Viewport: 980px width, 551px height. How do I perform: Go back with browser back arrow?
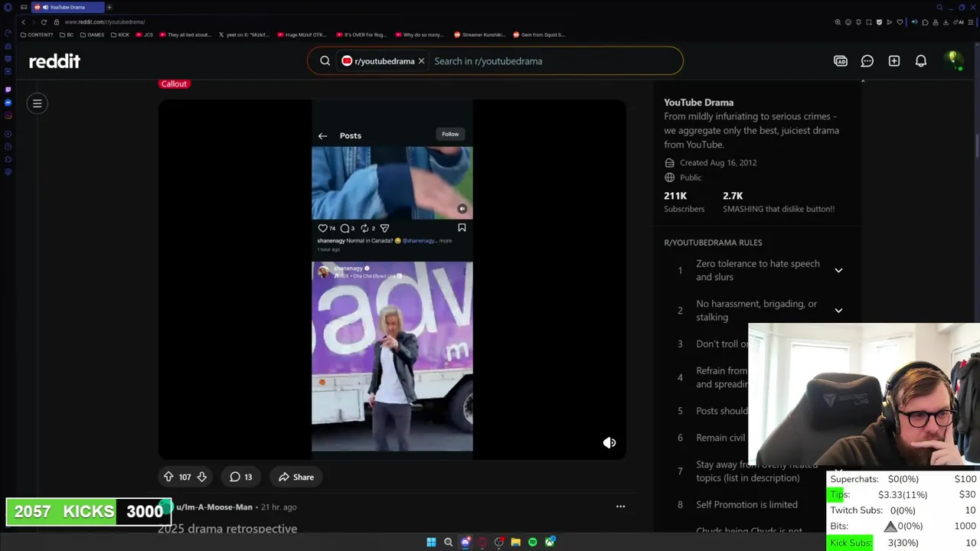tap(23, 22)
